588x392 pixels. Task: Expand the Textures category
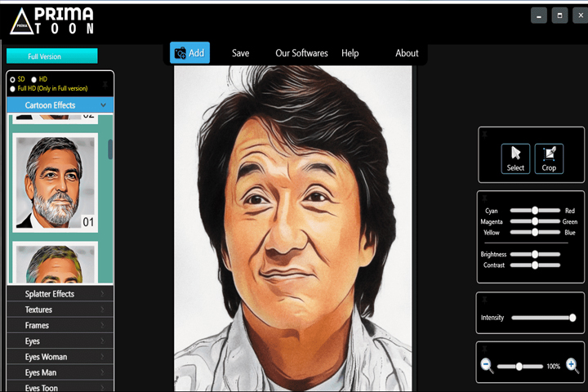click(60, 310)
